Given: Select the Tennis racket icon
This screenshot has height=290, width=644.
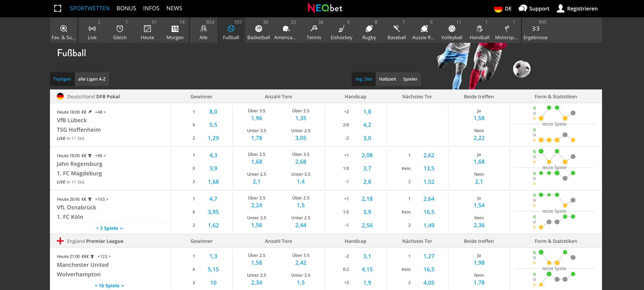Looking at the screenshot, I should [x=314, y=28].
